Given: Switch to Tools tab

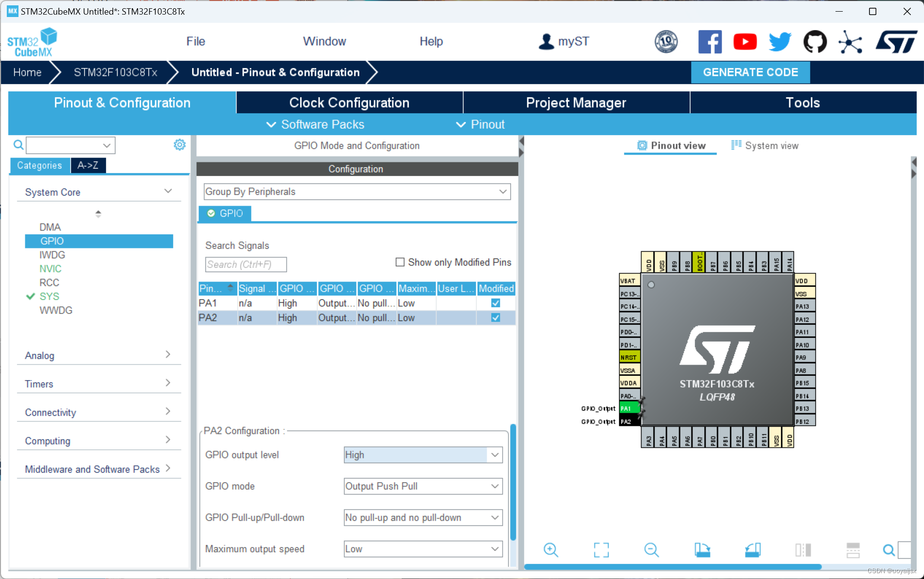Looking at the screenshot, I should click(803, 103).
